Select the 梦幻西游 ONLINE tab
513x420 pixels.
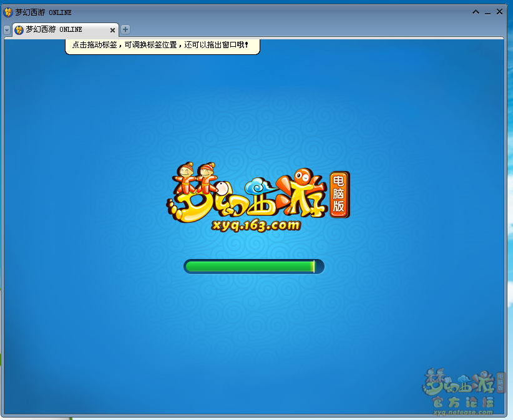(66, 30)
